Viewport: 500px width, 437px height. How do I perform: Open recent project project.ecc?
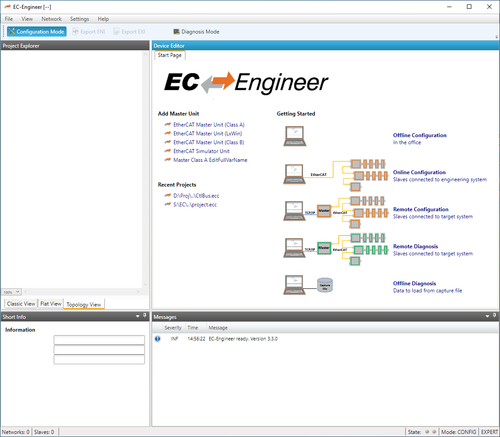(195, 205)
